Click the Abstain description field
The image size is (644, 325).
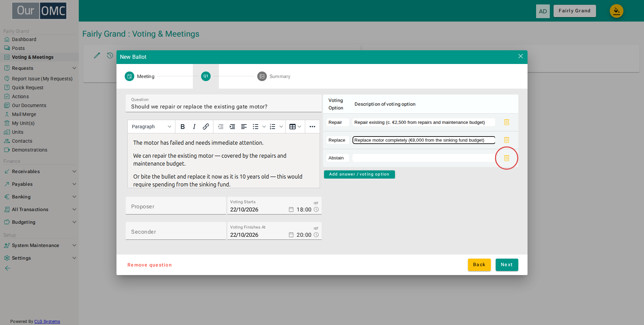tap(424, 158)
